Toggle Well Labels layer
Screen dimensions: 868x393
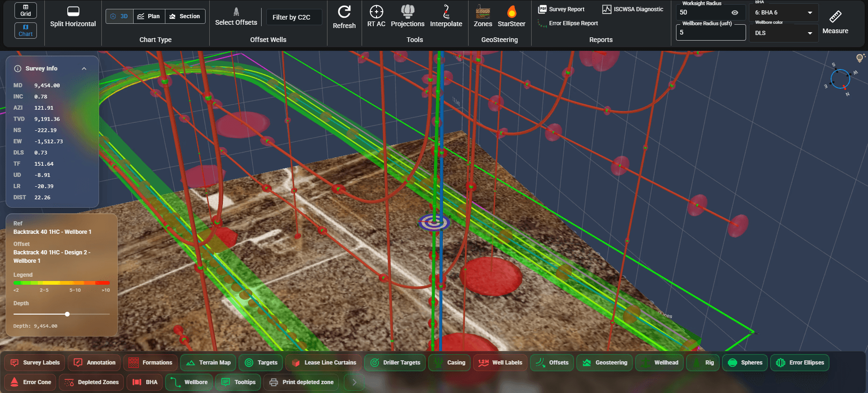pos(500,363)
